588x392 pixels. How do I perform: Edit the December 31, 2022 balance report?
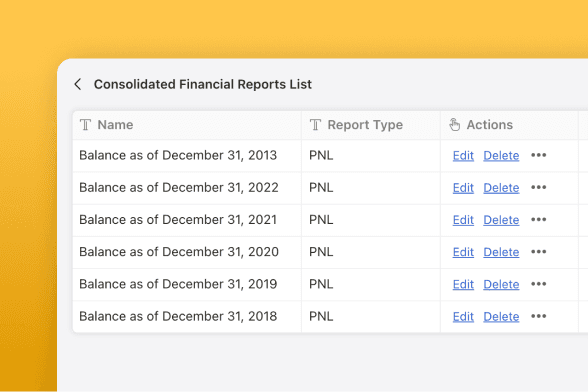463,188
